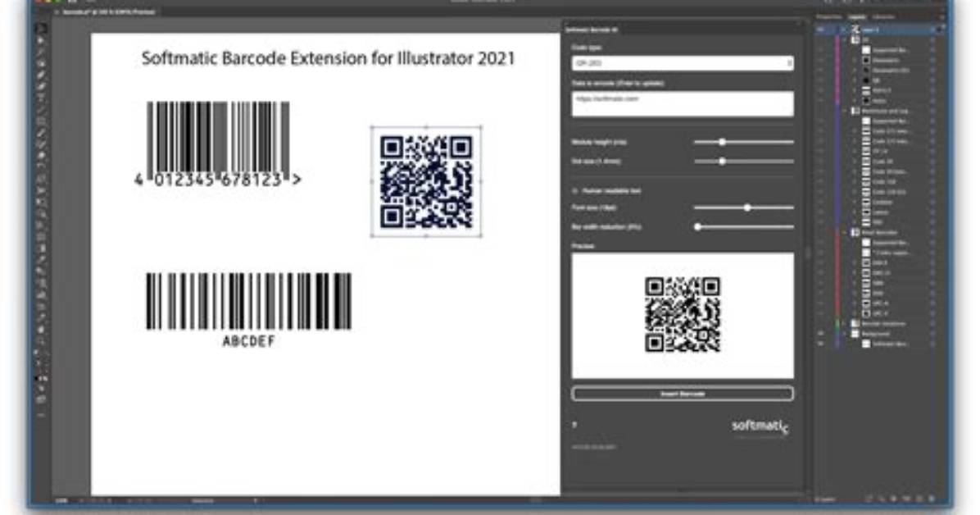Viewport: 980px width, 515px height.
Task: Toggle visibility of Warehouse and Log... group
Action: tap(820, 111)
